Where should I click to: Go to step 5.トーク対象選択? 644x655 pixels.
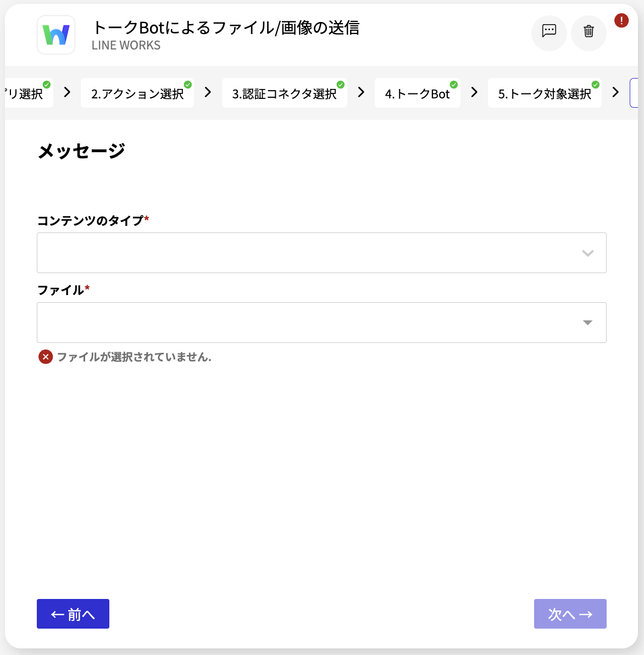[x=545, y=93]
